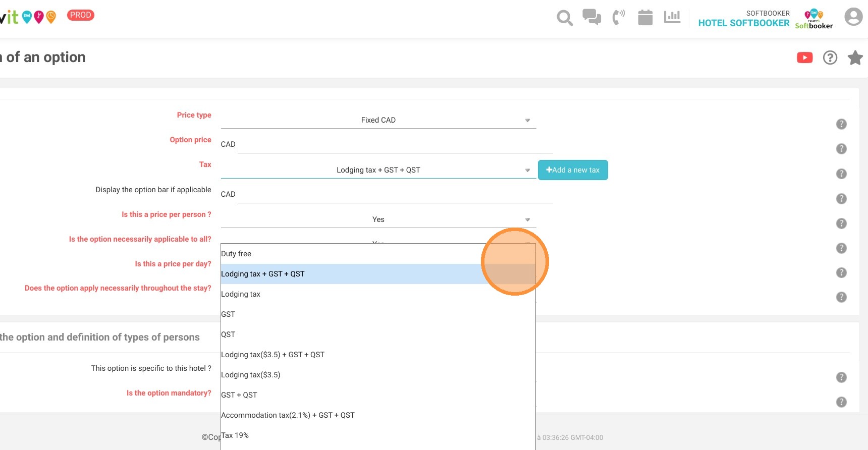Select the Lodging tax($3.5) option

pos(378,375)
